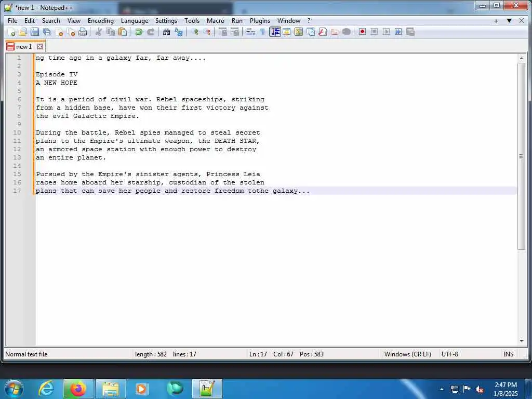The image size is (532, 399).
Task: Open the Edit menu
Action: 30,21
